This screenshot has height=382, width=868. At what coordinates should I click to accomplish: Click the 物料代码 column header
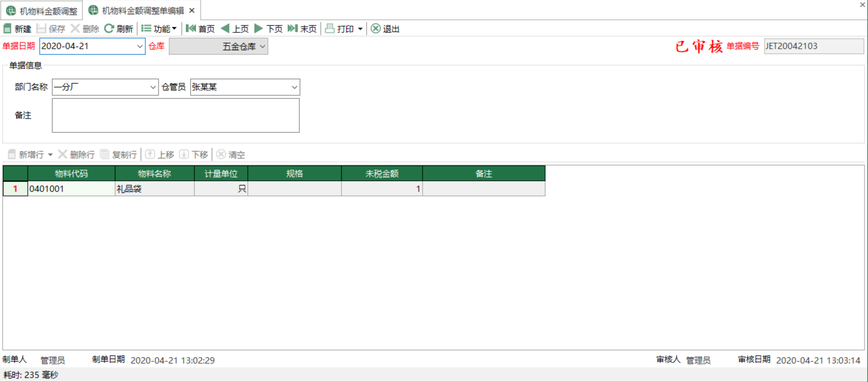click(x=71, y=174)
